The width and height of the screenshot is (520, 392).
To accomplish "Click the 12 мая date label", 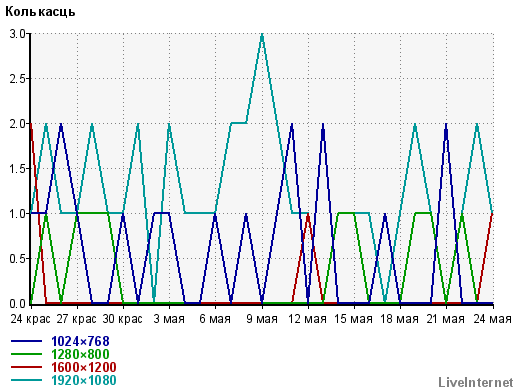I will 307,319.
